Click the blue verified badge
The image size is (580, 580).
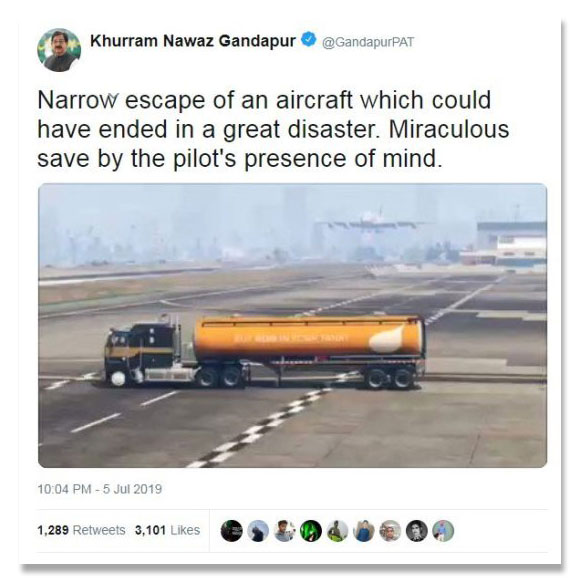pyautogui.click(x=308, y=40)
